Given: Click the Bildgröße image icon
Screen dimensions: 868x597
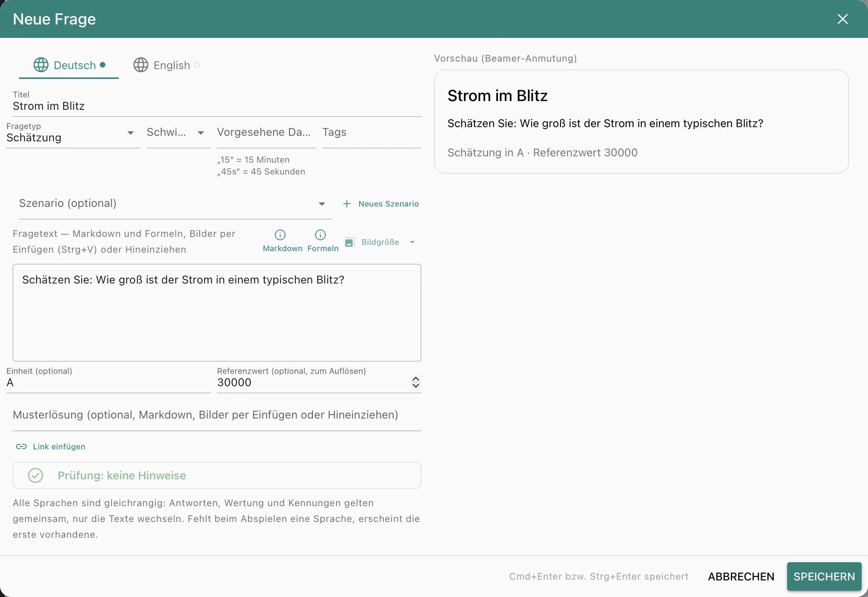Looking at the screenshot, I should pyautogui.click(x=350, y=242).
